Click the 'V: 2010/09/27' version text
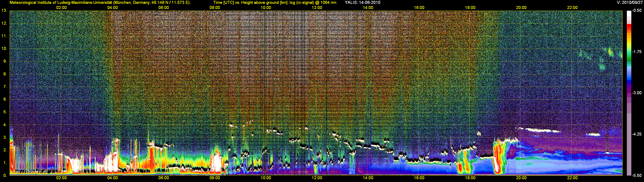The height and width of the screenshot is (182, 644). [629, 3]
